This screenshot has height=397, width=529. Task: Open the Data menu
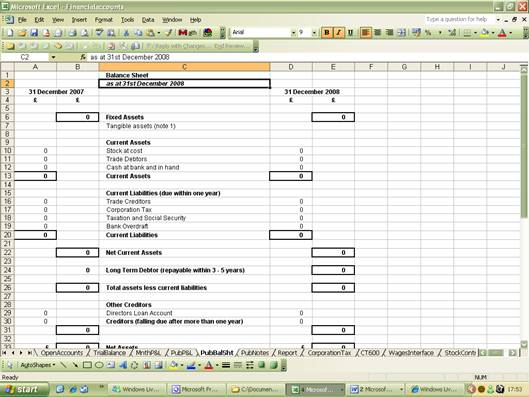click(x=148, y=20)
